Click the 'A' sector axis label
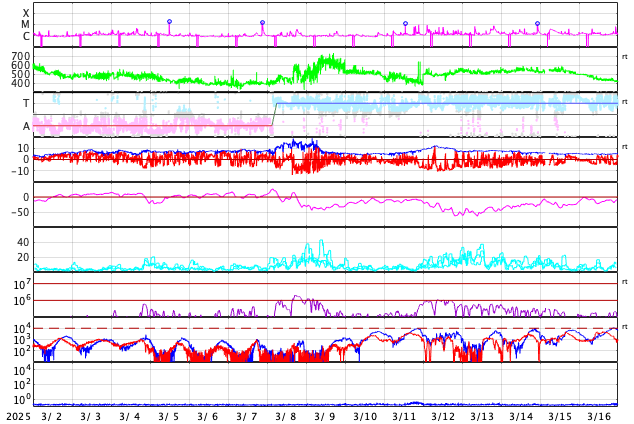634x424 pixels. (x=26, y=127)
